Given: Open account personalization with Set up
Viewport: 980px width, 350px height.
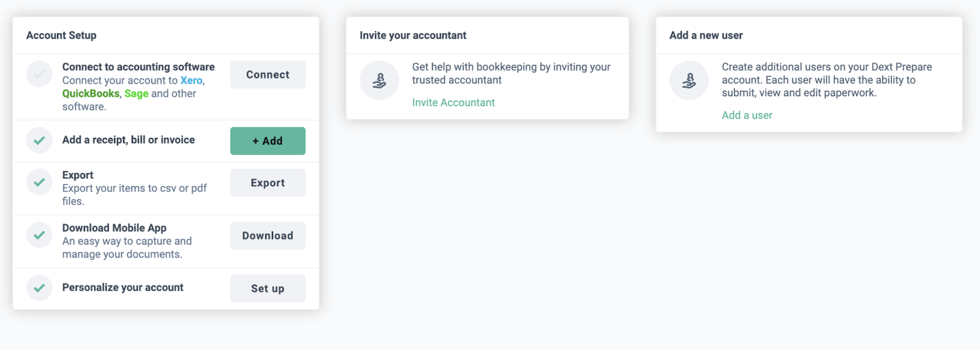Looking at the screenshot, I should pyautogui.click(x=268, y=288).
